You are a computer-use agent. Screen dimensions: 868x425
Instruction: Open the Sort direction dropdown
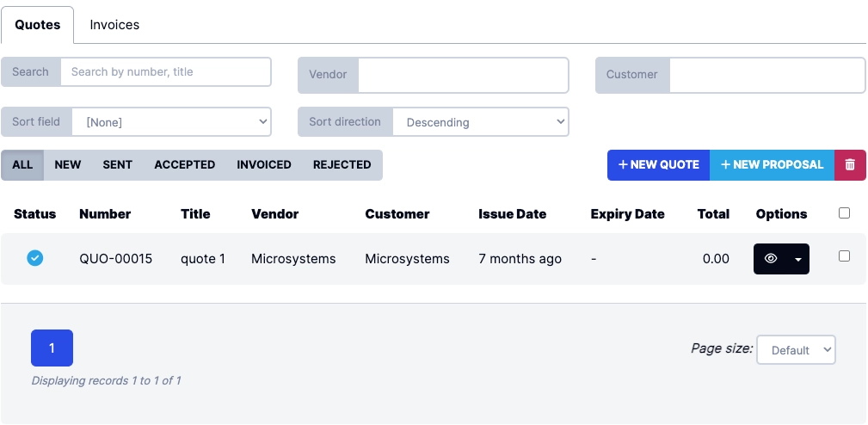pos(480,122)
